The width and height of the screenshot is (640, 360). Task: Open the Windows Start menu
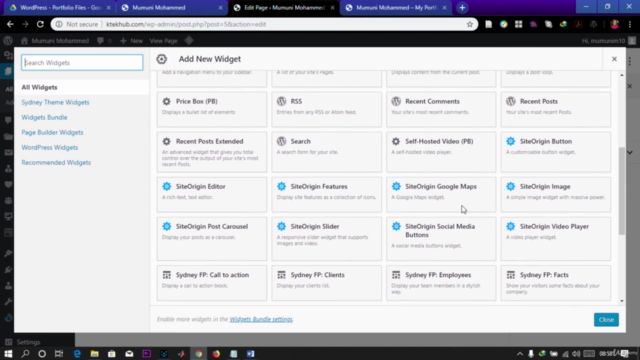(x=8, y=353)
